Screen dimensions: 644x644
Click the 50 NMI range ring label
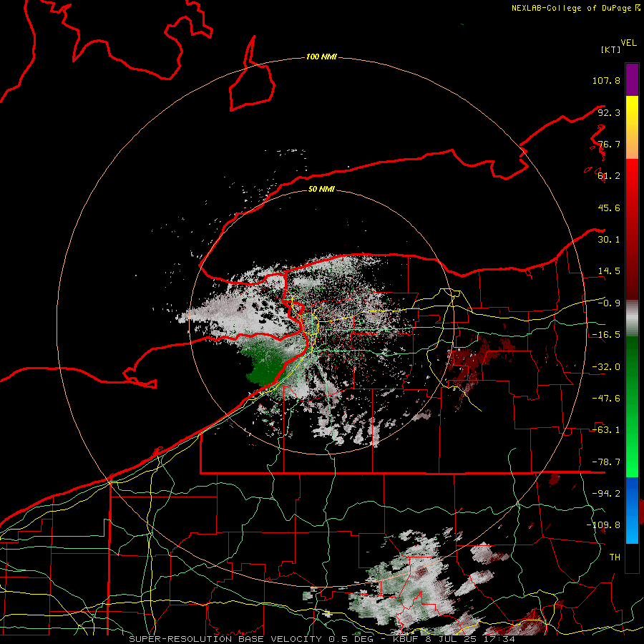point(321,189)
